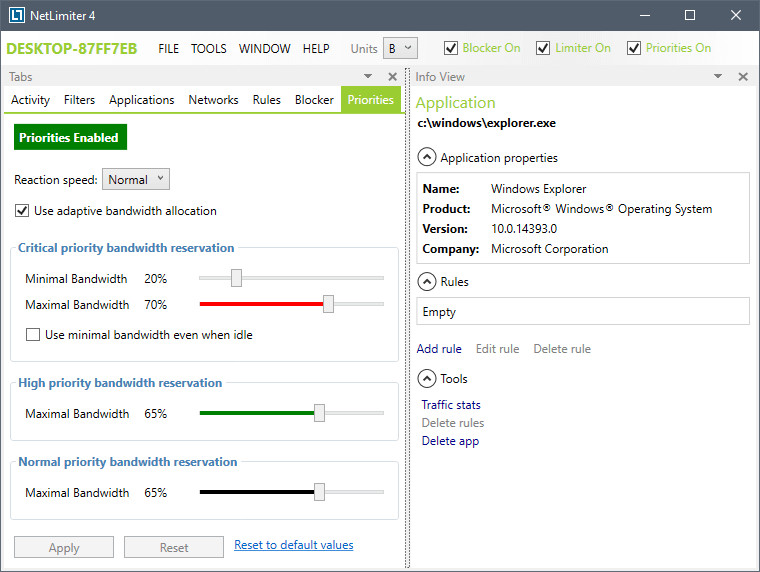Toggle the Limiter On checkbox
Viewport: 760px width, 572px height.
(x=543, y=48)
